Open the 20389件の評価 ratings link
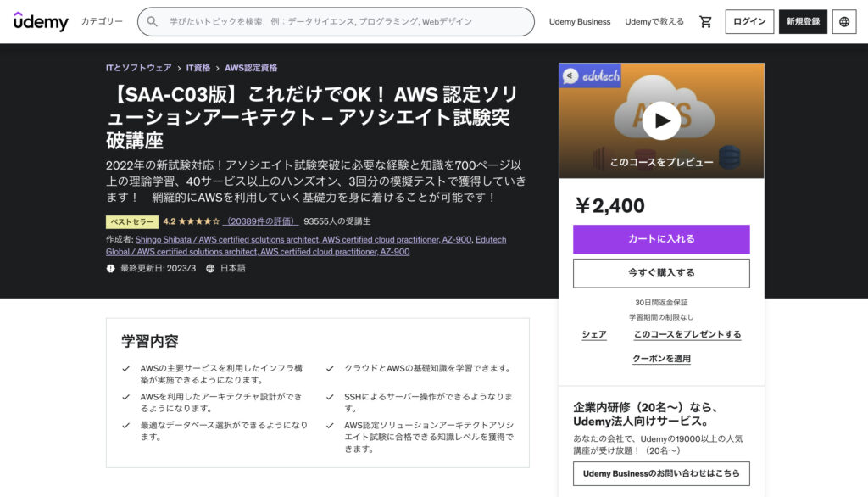 261,221
